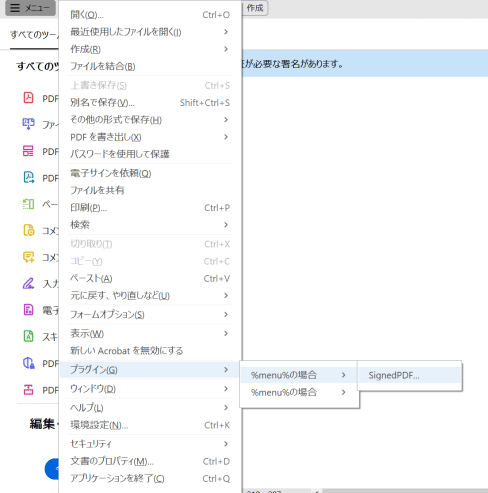
Task: Expand the フォームオプション(S) submenu arrow
Action: pyautogui.click(x=226, y=315)
